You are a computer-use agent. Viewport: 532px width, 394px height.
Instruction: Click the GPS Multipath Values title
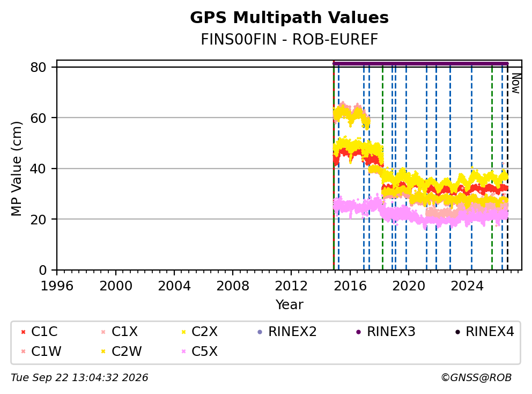(x=289, y=18)
